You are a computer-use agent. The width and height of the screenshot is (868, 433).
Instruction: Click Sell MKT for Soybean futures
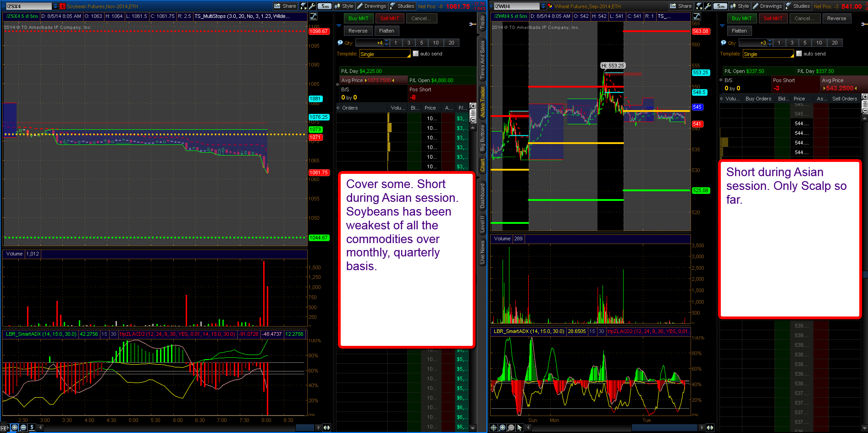(390, 18)
